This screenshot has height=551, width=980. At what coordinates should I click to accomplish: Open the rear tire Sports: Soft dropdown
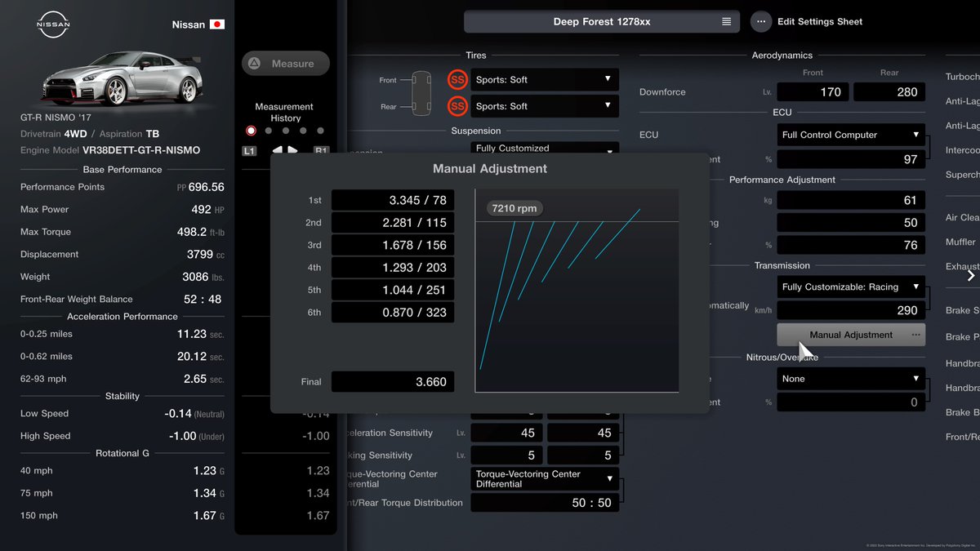(x=545, y=106)
